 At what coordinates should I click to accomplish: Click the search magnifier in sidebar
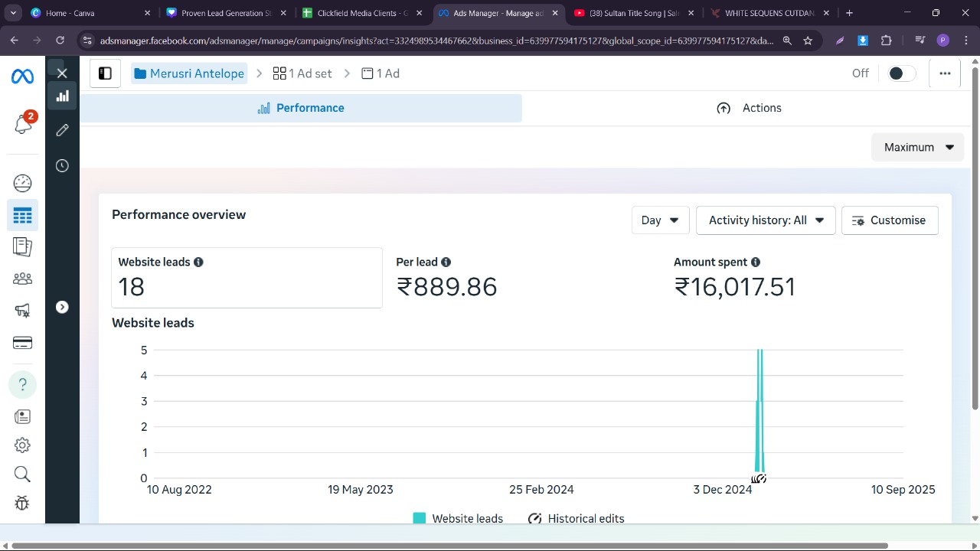(x=22, y=474)
